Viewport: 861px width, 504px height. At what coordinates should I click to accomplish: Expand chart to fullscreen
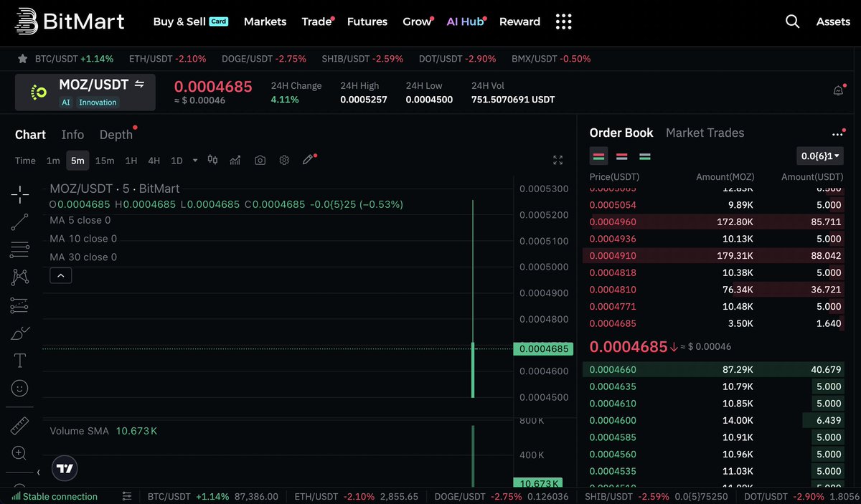(557, 161)
